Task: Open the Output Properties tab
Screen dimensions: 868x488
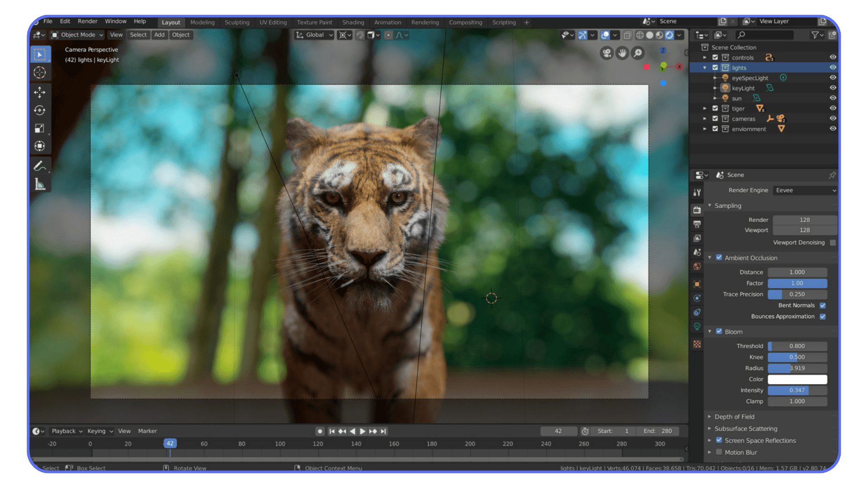Action: (697, 224)
